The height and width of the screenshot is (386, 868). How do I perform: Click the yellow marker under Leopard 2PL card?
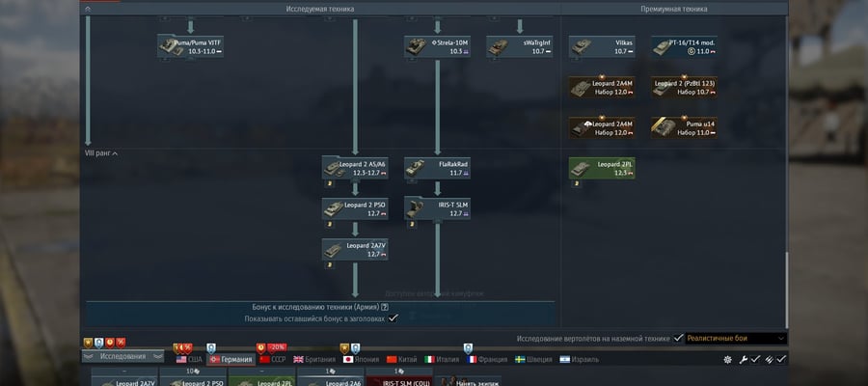tap(576, 184)
